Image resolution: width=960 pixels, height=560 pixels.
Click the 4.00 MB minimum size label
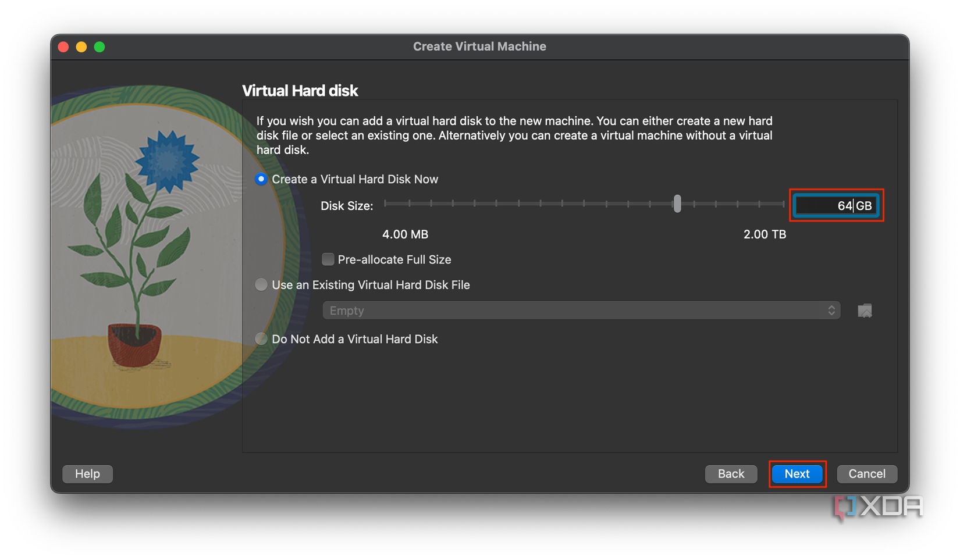[x=405, y=234]
